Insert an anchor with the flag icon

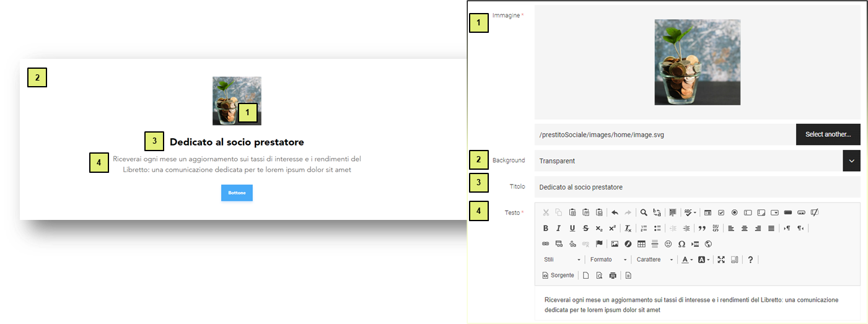(599, 243)
